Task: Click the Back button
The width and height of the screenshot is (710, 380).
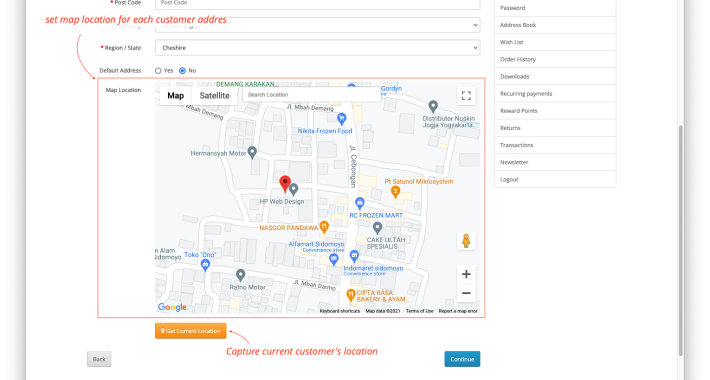Action: click(x=99, y=359)
